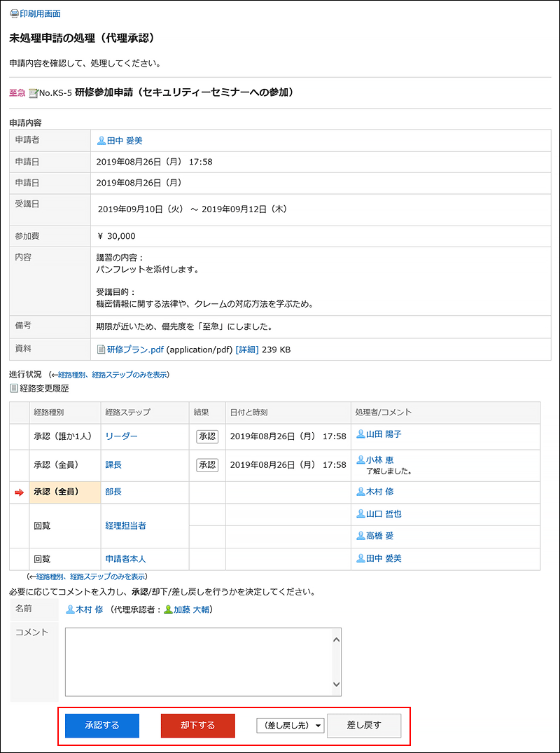Viewport: 560px width, 753px height.
Task: Open the 課長 route step
Action: 113,465
